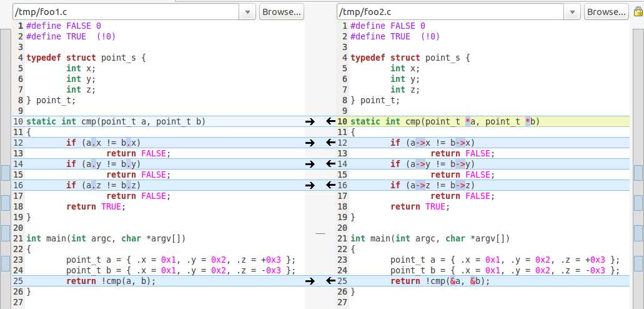Jump to topmost change marker in left overview bar
This screenshot has width=644, height=309.
[6, 173]
